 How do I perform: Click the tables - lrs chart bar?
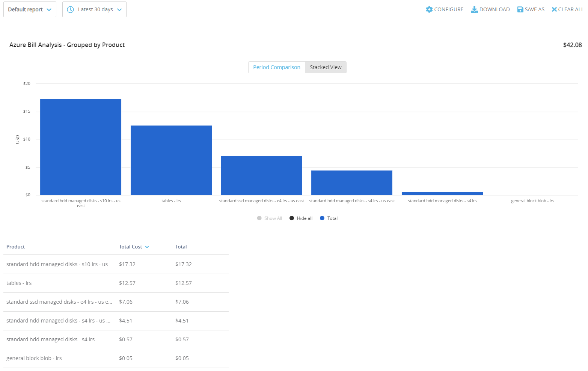click(x=171, y=160)
